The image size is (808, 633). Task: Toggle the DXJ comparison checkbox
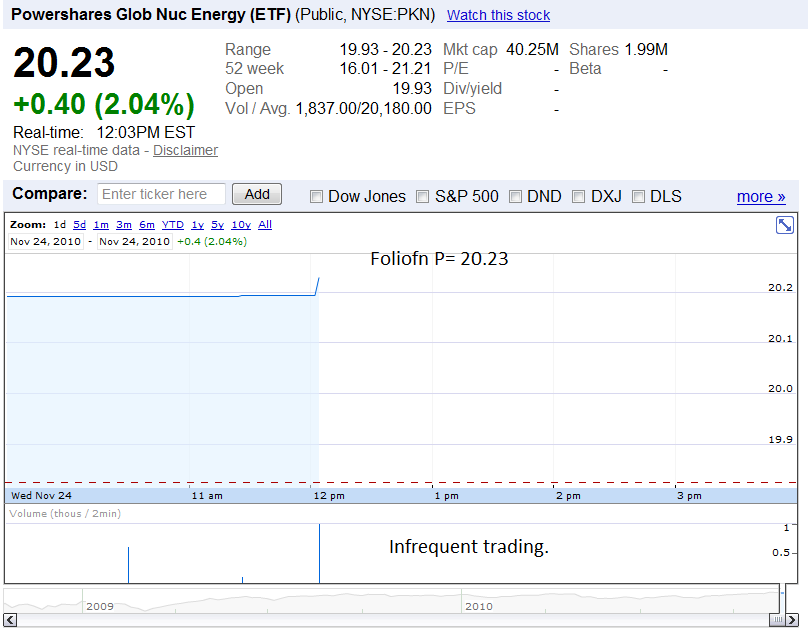578,196
